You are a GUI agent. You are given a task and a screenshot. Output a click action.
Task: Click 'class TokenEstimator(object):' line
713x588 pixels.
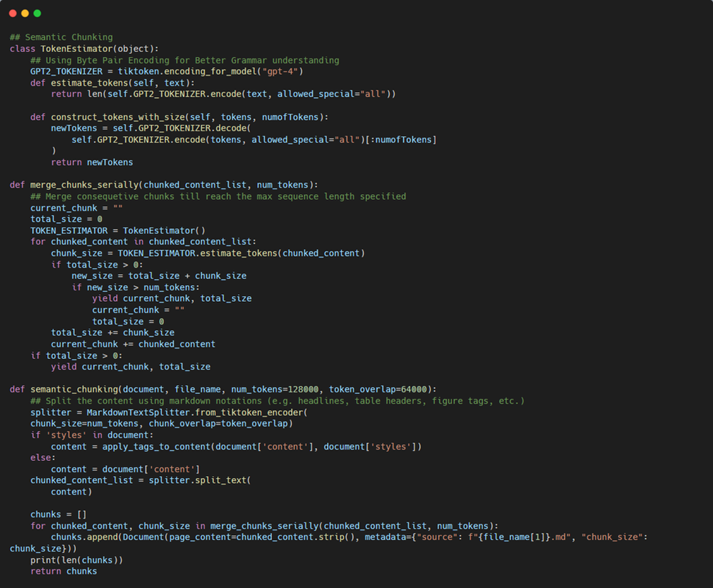pos(84,49)
